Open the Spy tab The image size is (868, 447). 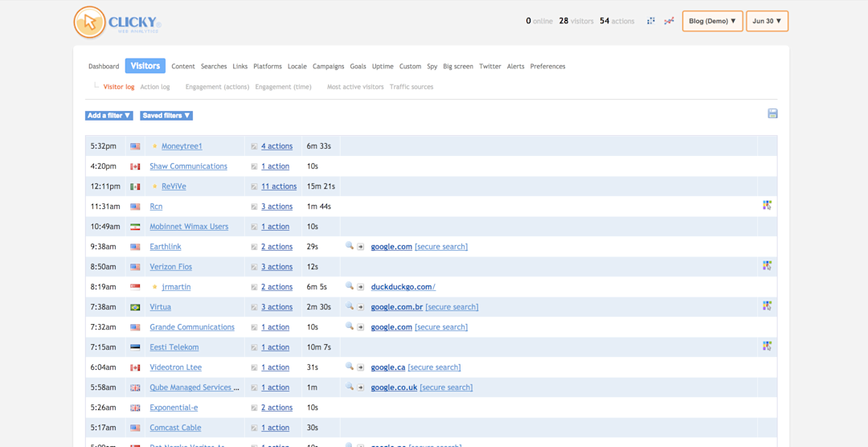tap(432, 67)
